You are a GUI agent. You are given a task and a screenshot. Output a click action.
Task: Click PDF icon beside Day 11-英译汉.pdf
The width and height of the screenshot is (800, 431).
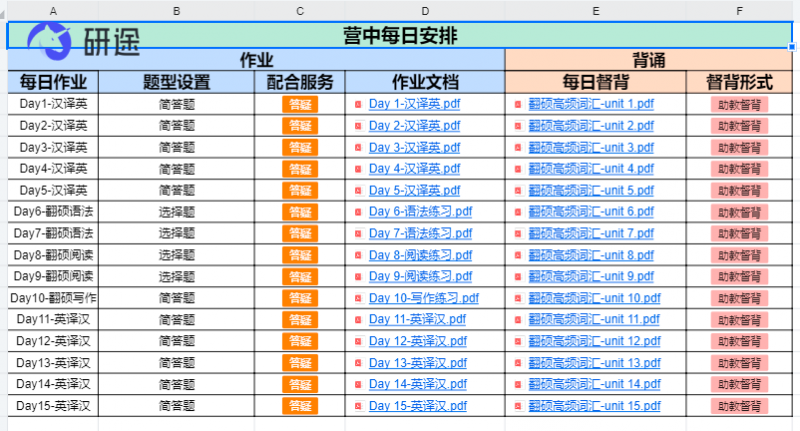coord(358,320)
